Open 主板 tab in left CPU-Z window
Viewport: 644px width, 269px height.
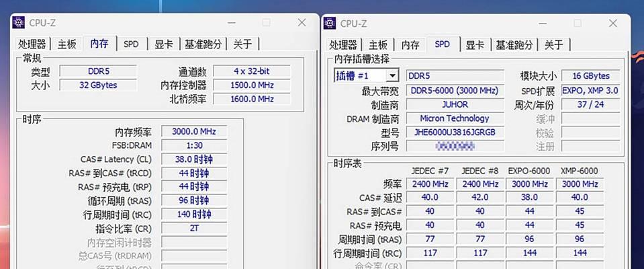click(x=66, y=44)
